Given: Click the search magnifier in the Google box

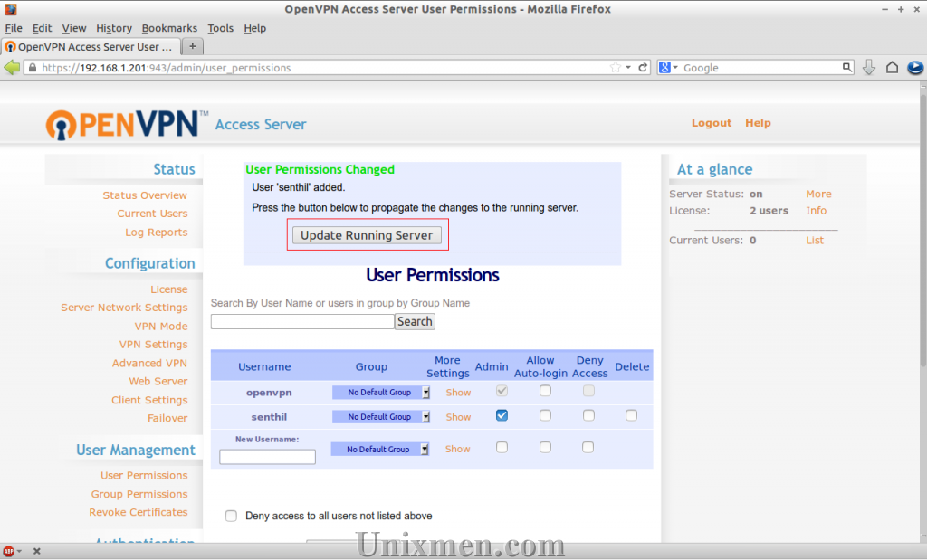Looking at the screenshot, I should [x=847, y=67].
